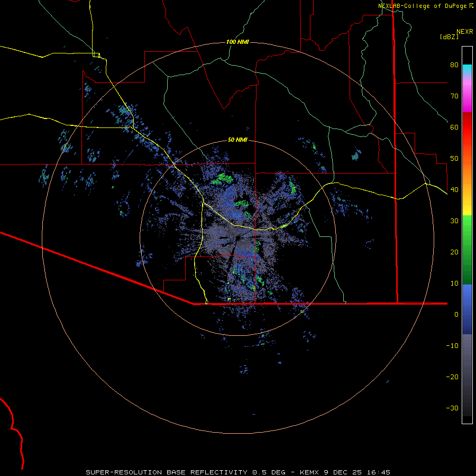
Task: Click the 40 dBZ scale value
Action: click(x=454, y=190)
